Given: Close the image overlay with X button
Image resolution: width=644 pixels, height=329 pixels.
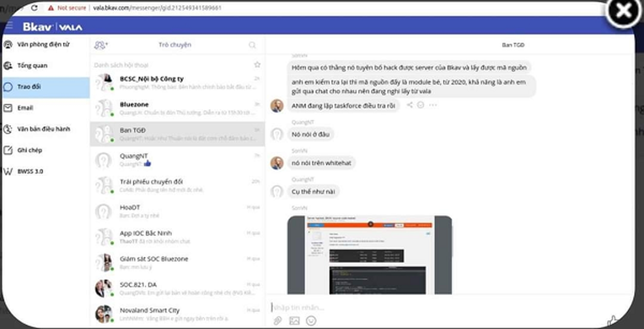Looking at the screenshot, I should tap(624, 11).
